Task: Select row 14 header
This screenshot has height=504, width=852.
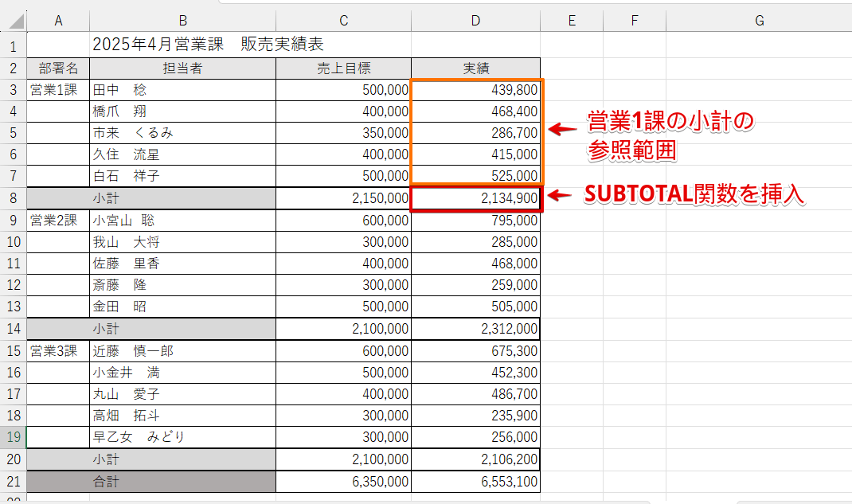Action: pyautogui.click(x=13, y=329)
